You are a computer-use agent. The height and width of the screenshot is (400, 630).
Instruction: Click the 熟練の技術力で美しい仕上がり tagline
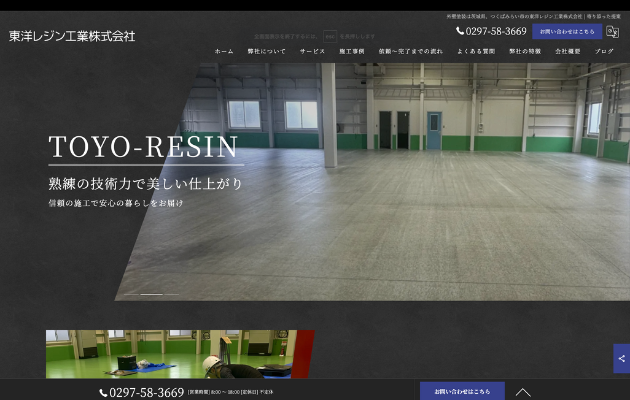tap(145, 184)
